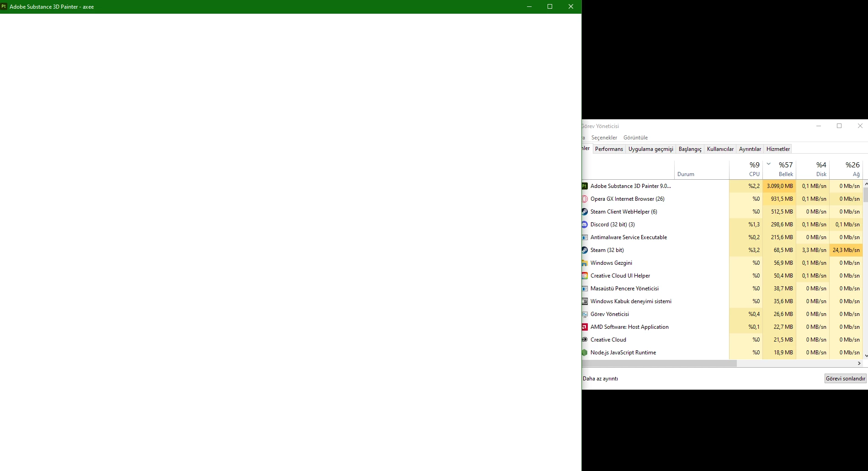Image resolution: width=868 pixels, height=471 pixels.
Task: Click the vertical scrollbar down arrow in Task Manager
Action: pyautogui.click(x=866, y=356)
